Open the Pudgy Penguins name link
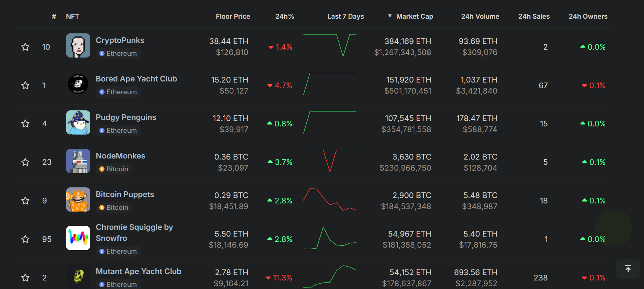Viewport: 644px width, 289px height. [126, 117]
